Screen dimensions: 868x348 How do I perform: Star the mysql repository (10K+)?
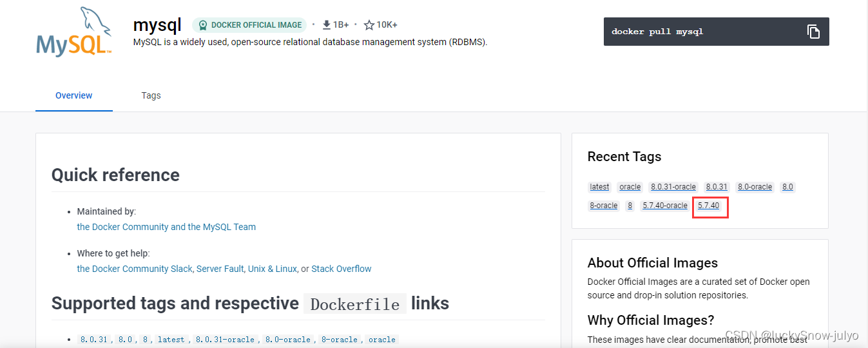pos(369,25)
